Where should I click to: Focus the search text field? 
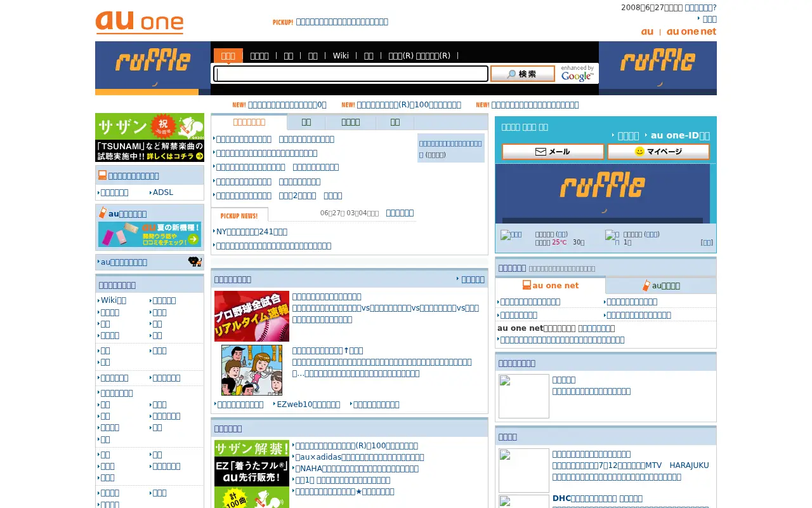pos(351,74)
